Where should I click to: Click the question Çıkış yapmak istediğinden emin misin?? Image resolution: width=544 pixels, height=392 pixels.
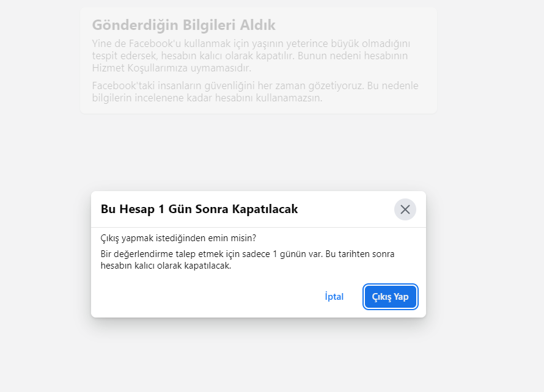click(178, 238)
